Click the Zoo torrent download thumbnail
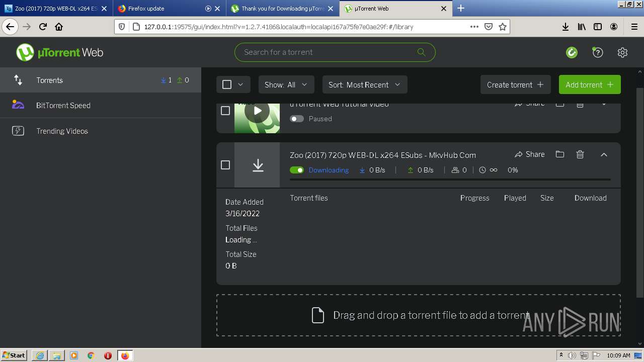Viewport: 644px width, 362px height. click(x=257, y=165)
